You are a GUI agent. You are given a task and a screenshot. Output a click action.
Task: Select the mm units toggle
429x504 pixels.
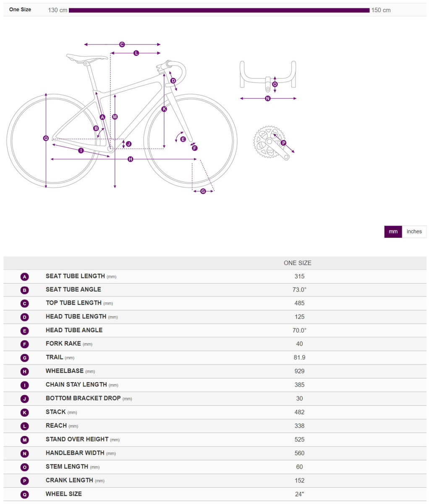click(x=393, y=231)
